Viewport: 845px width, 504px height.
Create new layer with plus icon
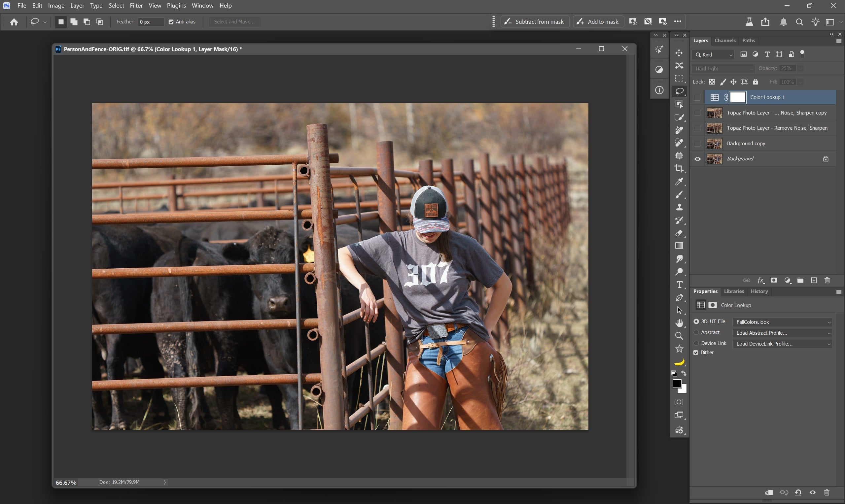pyautogui.click(x=814, y=280)
